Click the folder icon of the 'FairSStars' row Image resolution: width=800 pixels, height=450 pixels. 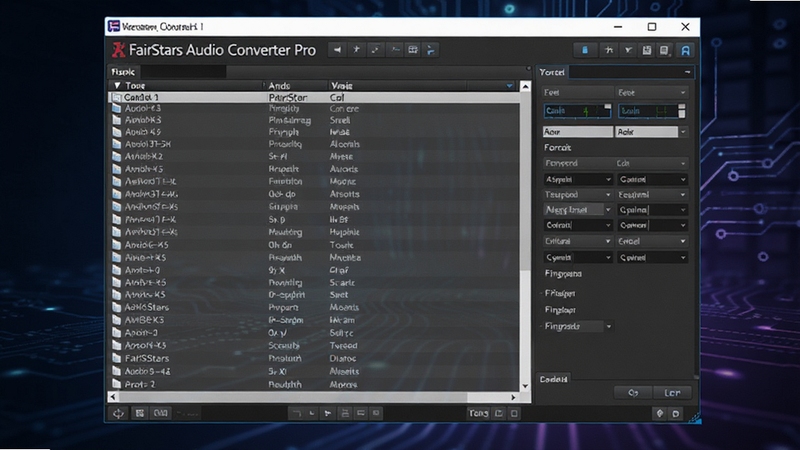(117, 358)
